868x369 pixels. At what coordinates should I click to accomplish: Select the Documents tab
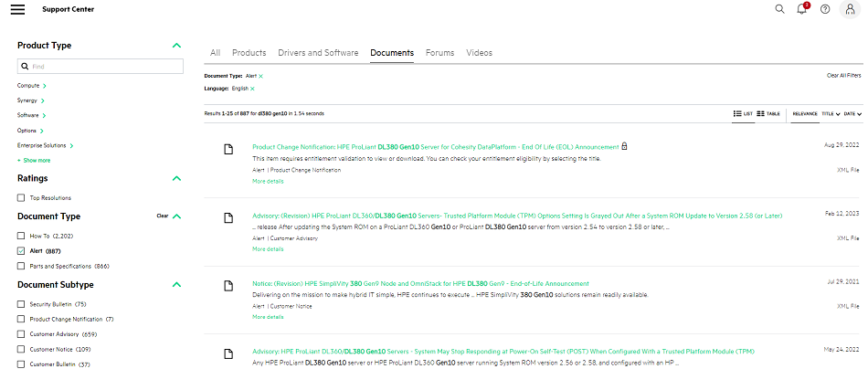click(x=392, y=53)
